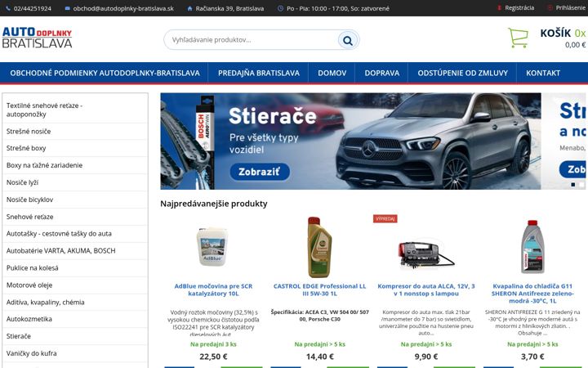
Task: Open the Sheron antifreeze bottle image
Action: (x=532, y=247)
